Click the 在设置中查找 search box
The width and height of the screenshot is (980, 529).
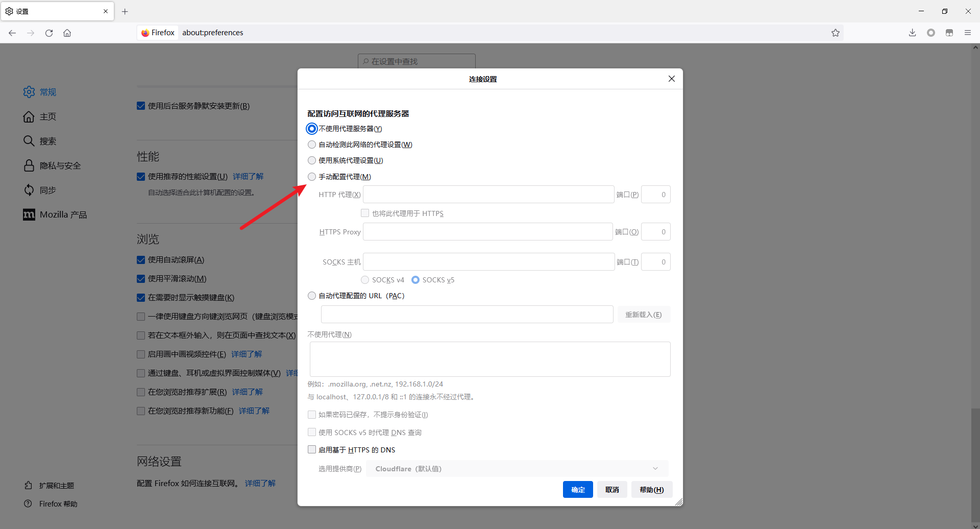pos(416,61)
